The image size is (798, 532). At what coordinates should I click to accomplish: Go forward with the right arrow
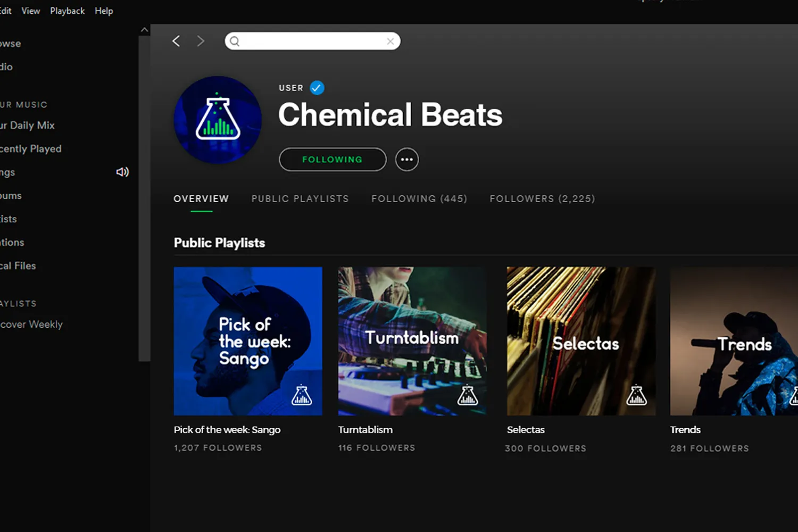(x=201, y=41)
